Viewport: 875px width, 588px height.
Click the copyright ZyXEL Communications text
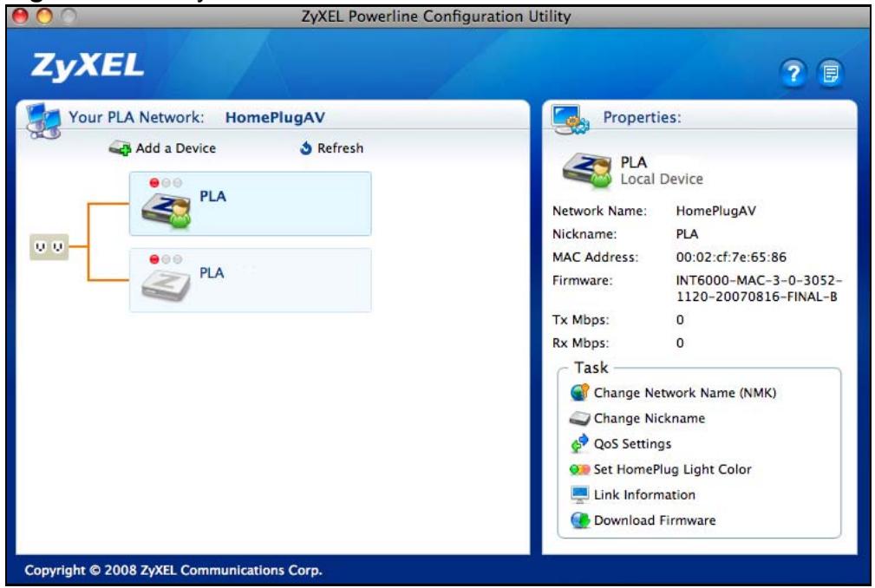pyautogui.click(x=173, y=570)
